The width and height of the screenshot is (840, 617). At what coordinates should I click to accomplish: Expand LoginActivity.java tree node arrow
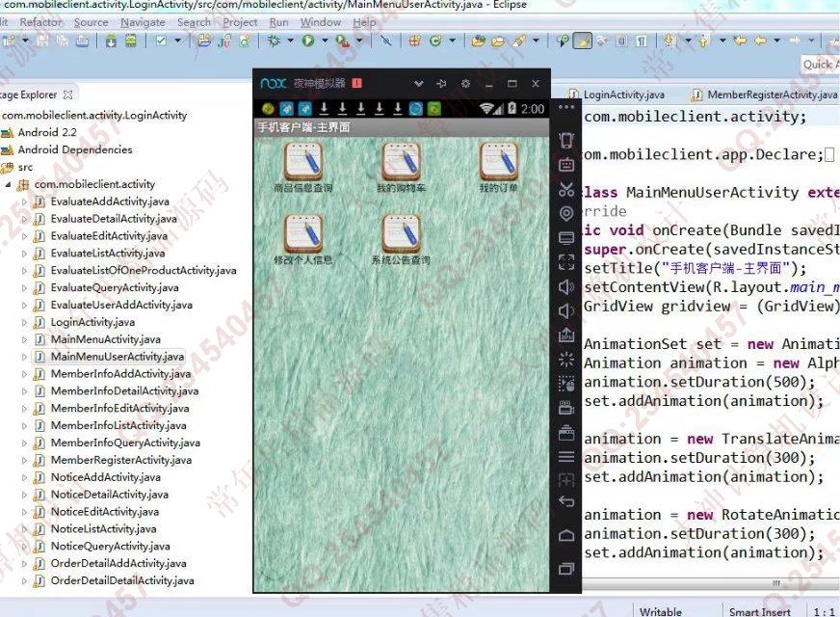click(x=24, y=323)
